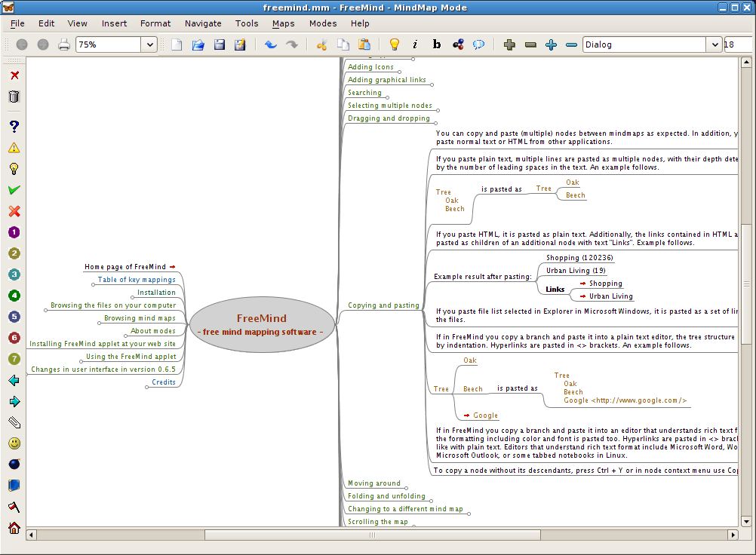This screenshot has height=555, width=756.
Task: Save the map with floppy disk icon
Action: pyautogui.click(x=220, y=44)
